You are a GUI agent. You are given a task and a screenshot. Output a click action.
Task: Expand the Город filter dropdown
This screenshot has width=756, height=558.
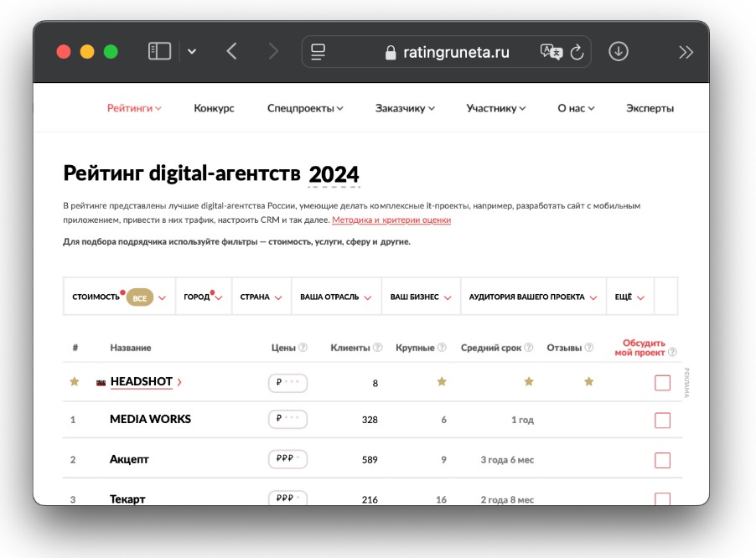(x=203, y=297)
